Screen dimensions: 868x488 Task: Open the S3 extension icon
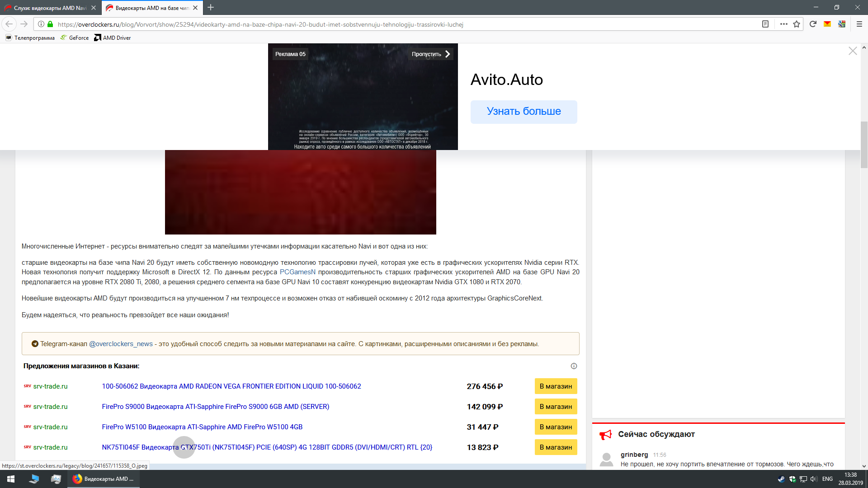tap(842, 24)
